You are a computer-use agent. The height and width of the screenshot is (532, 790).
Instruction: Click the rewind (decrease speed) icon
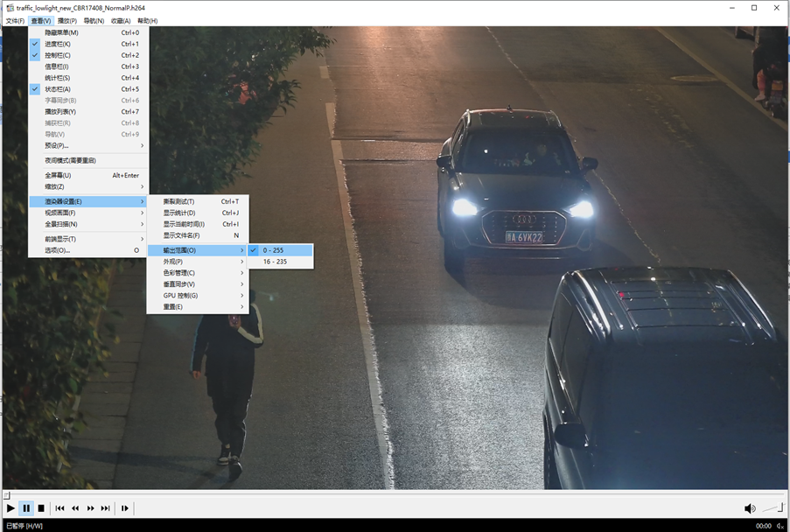[x=75, y=508]
